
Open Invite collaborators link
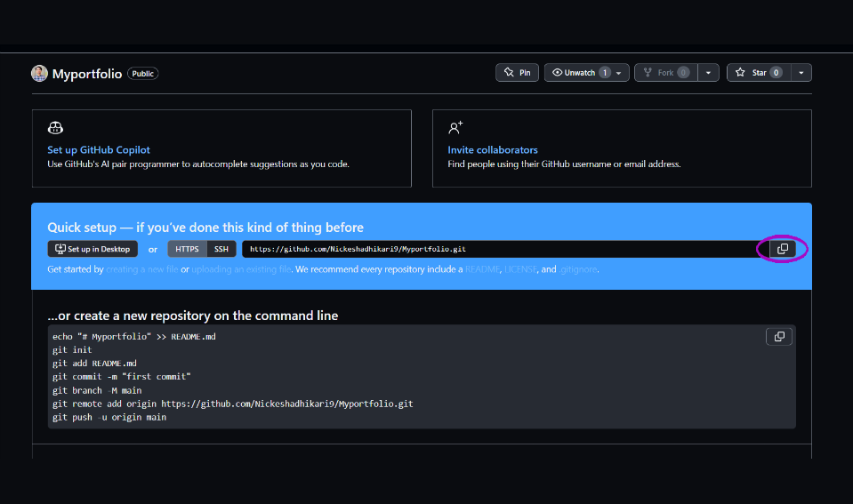pyautogui.click(x=493, y=149)
